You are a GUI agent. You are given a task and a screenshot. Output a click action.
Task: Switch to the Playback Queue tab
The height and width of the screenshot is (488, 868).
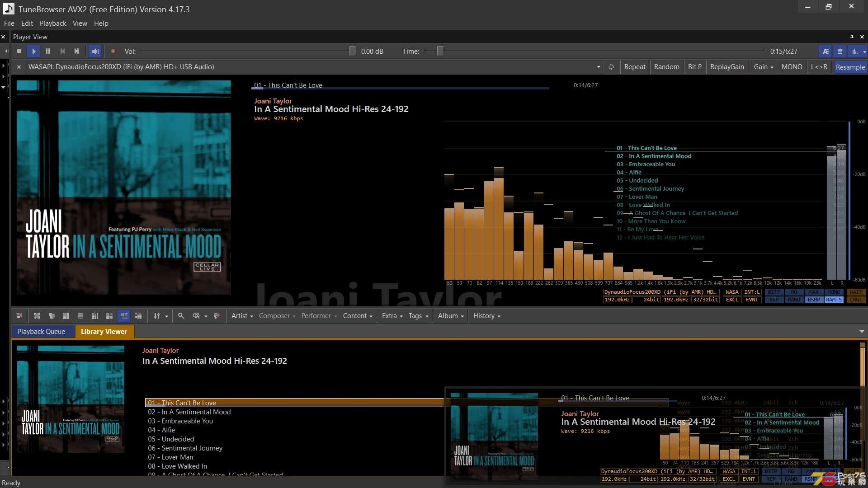(41, 332)
